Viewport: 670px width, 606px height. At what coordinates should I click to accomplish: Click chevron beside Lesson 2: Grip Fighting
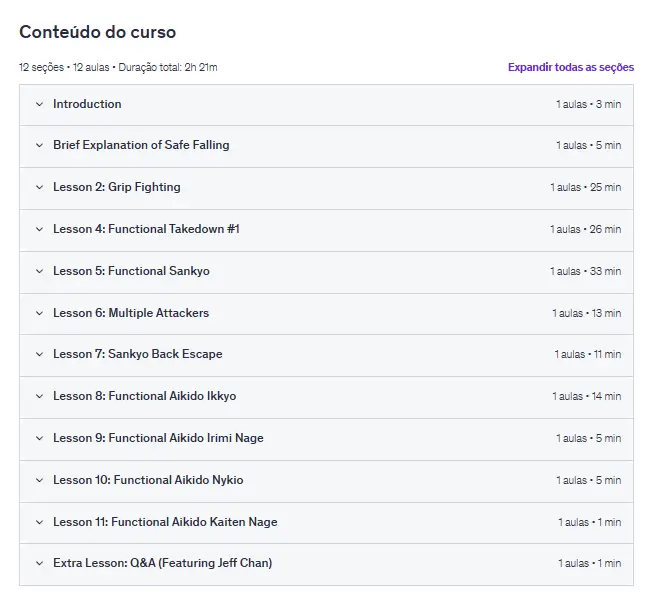point(39,188)
